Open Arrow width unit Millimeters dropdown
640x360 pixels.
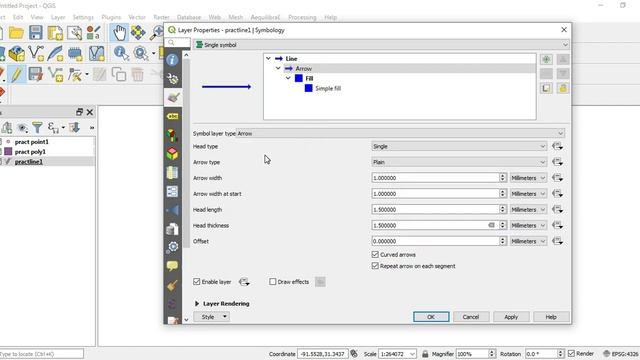[528, 178]
